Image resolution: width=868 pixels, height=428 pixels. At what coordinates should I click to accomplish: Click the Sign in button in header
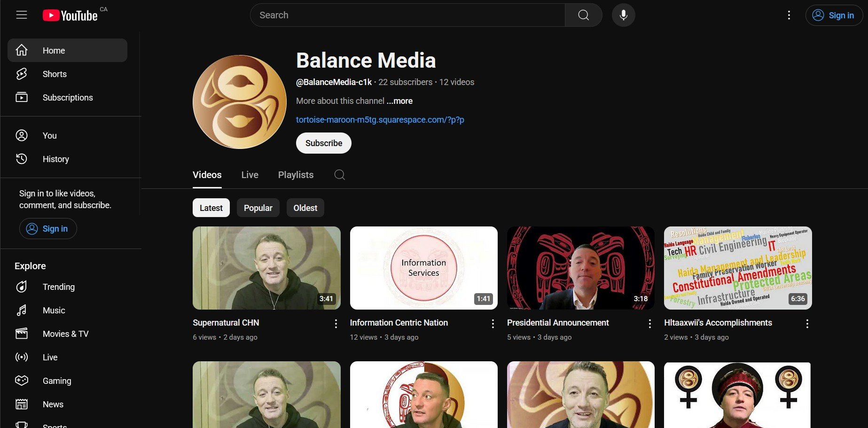point(834,16)
